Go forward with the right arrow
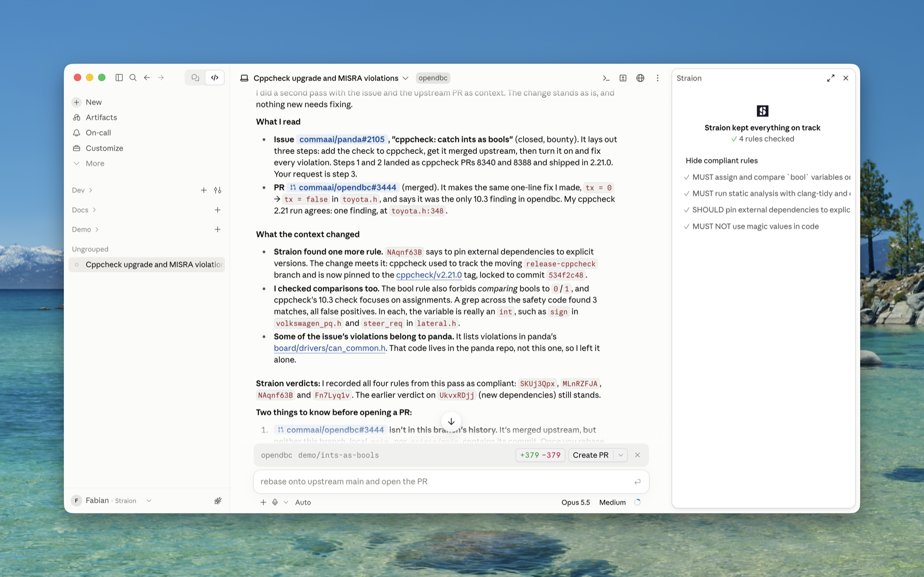This screenshot has width=924, height=577. (x=161, y=78)
